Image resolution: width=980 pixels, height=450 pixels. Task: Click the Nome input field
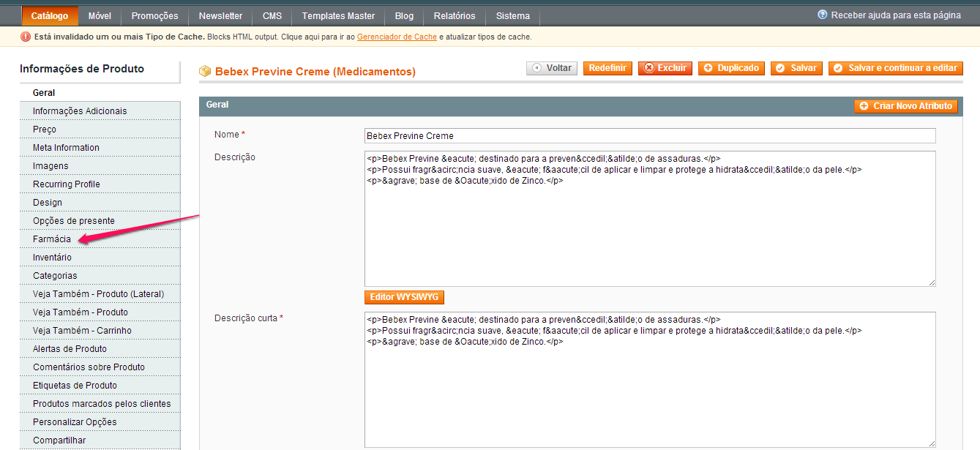coord(650,136)
